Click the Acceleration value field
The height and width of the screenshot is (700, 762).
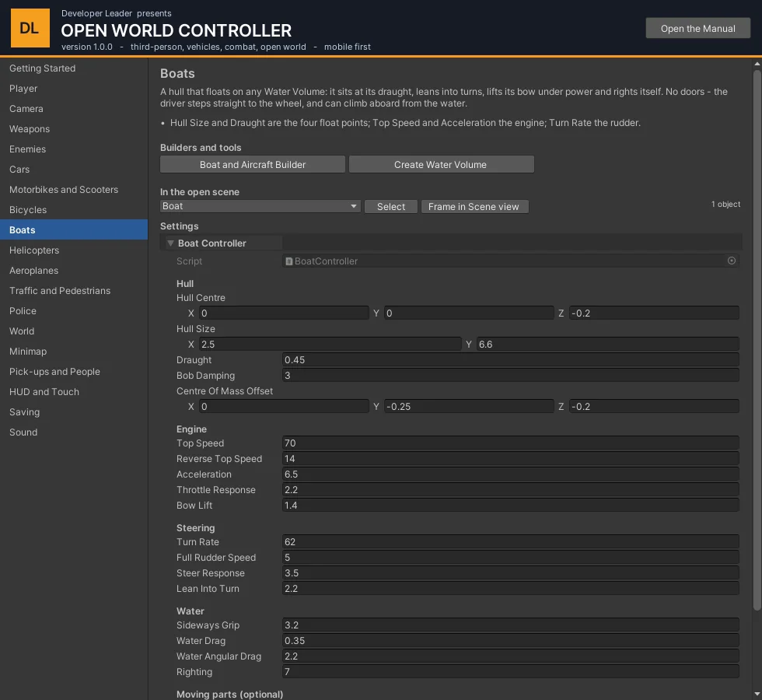(510, 474)
